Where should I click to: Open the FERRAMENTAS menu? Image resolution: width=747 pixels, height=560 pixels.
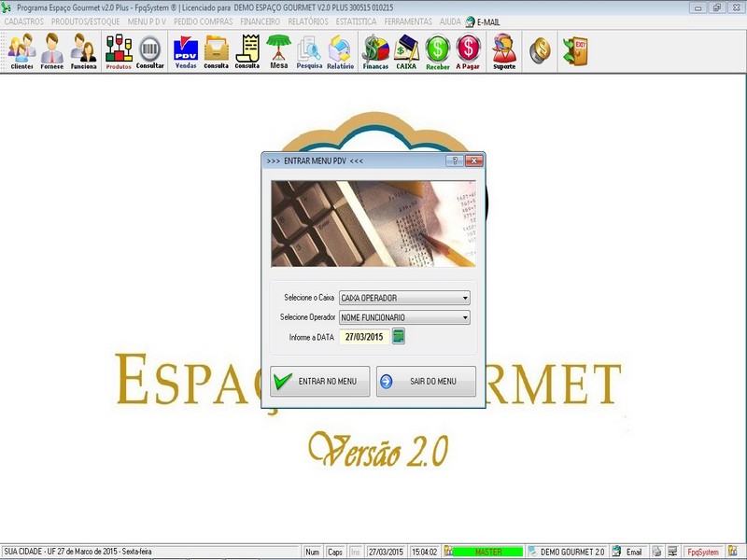click(x=408, y=21)
